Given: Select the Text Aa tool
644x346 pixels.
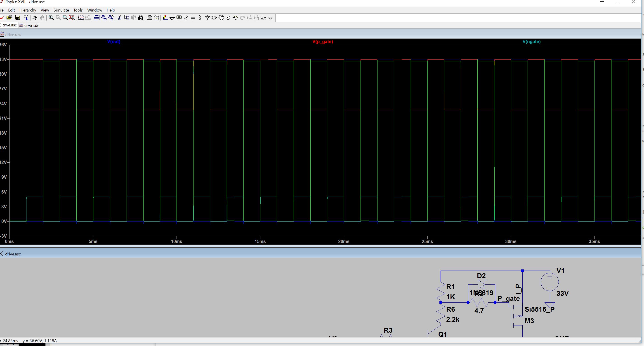Looking at the screenshot, I should [x=263, y=17].
